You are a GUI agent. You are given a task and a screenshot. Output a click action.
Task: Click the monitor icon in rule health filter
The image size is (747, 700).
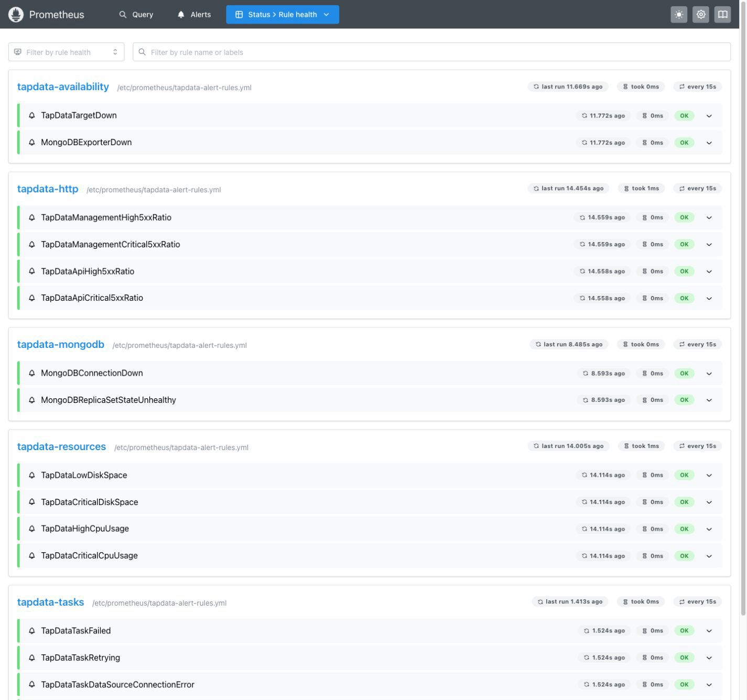(x=18, y=52)
